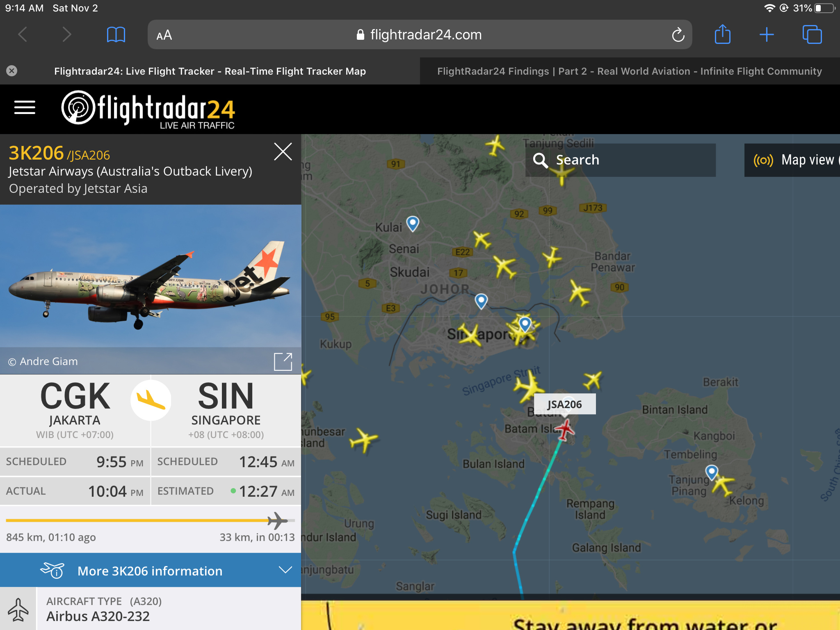Viewport: 840px width, 630px height.
Task: Select the red JSA206 aircraft on map
Action: [x=565, y=431]
